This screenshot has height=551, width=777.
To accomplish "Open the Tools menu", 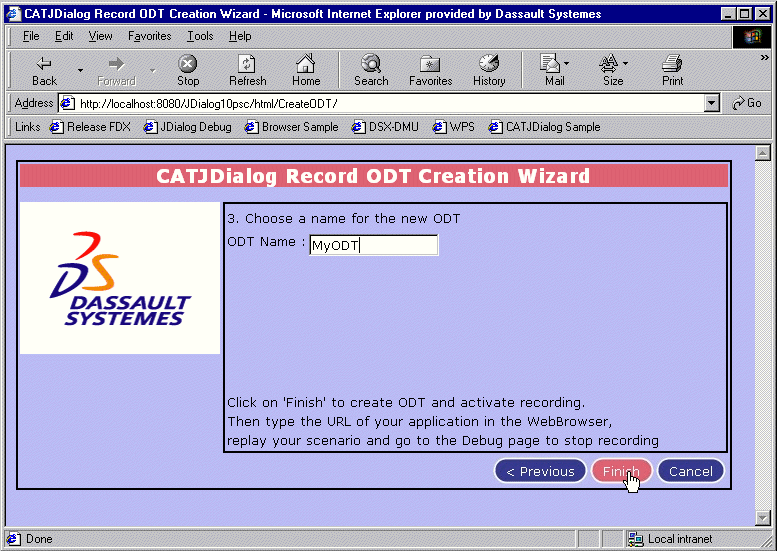I will [200, 36].
